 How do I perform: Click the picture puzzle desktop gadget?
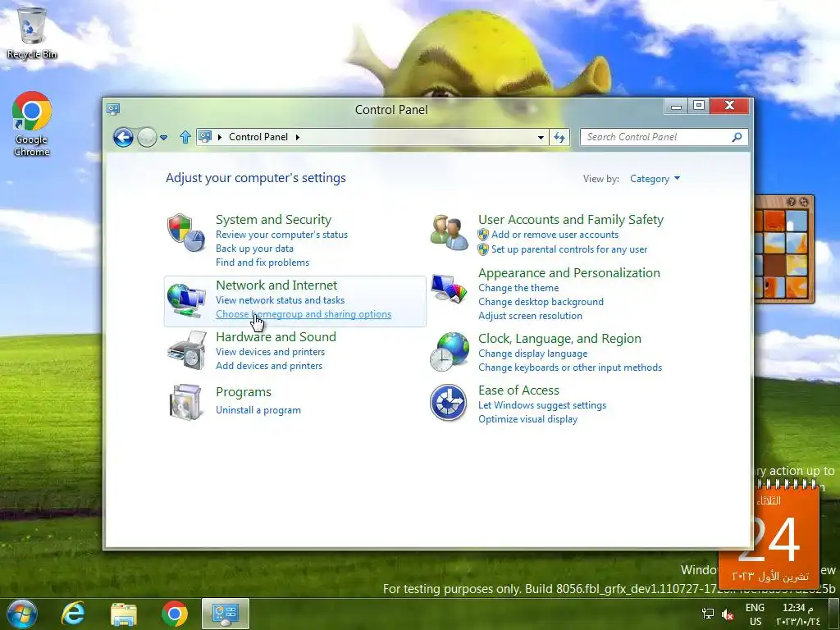click(x=783, y=249)
